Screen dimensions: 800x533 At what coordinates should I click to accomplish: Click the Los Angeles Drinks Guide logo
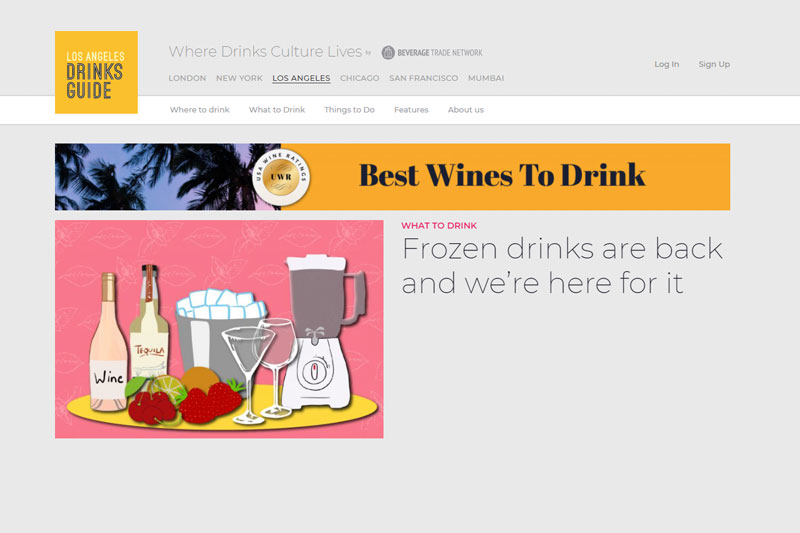tap(96, 72)
